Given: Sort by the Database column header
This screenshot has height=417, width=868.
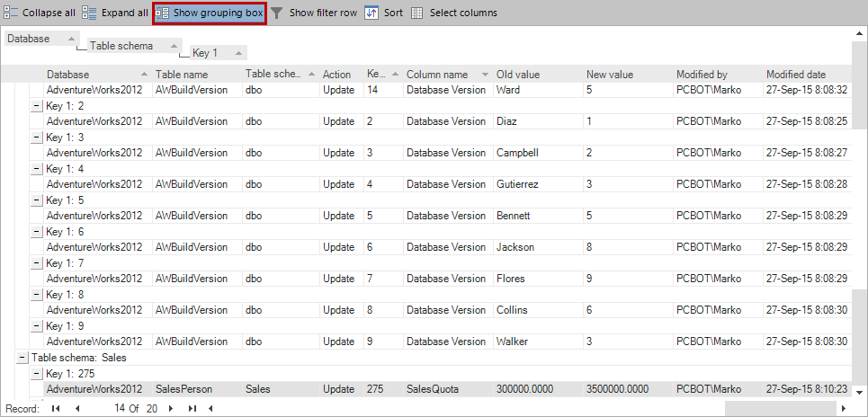Looking at the screenshot, I should (x=98, y=74).
